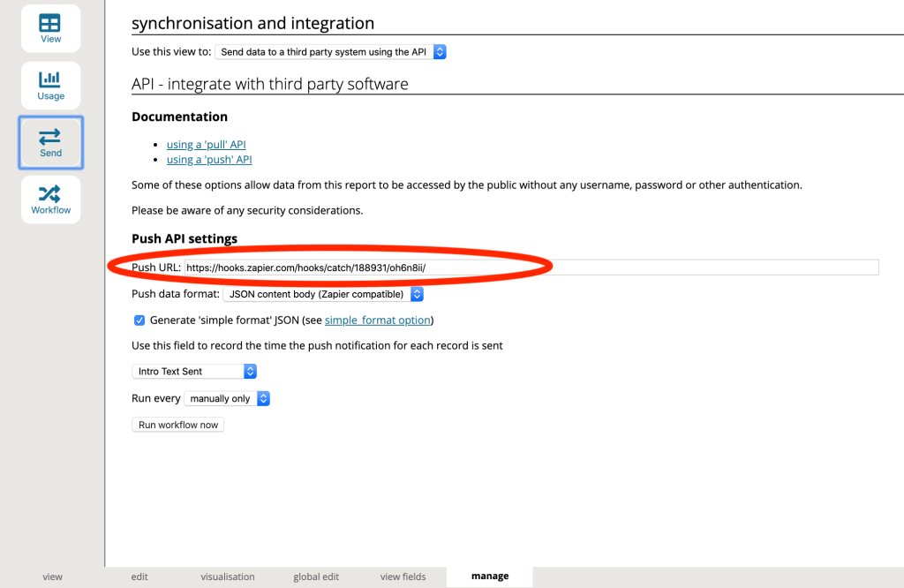Expand the 'Use this view to' dropdown
The height and width of the screenshot is (588, 904).
click(x=330, y=52)
